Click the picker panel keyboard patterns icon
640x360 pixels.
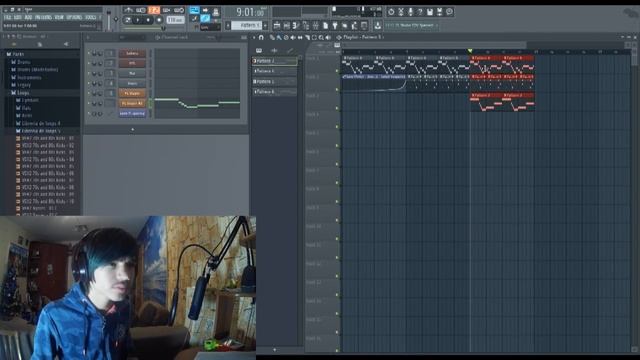coord(259,51)
